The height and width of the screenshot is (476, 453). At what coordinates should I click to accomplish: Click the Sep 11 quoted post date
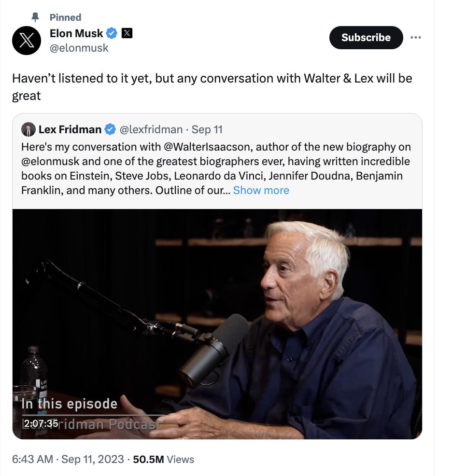tap(207, 129)
